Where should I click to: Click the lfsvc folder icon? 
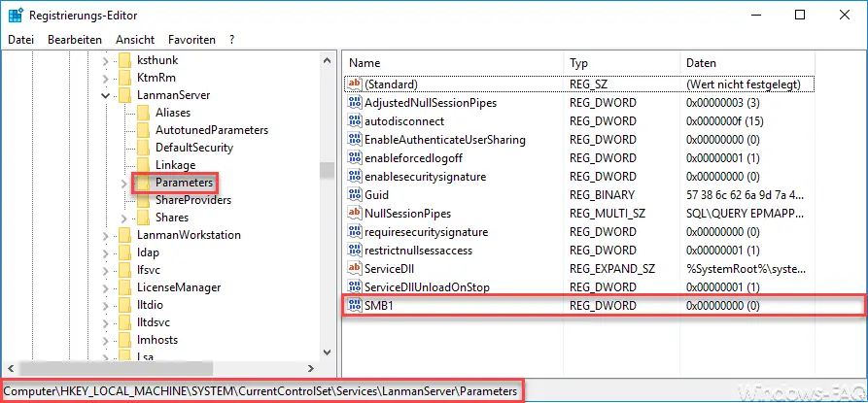pyautogui.click(x=125, y=270)
